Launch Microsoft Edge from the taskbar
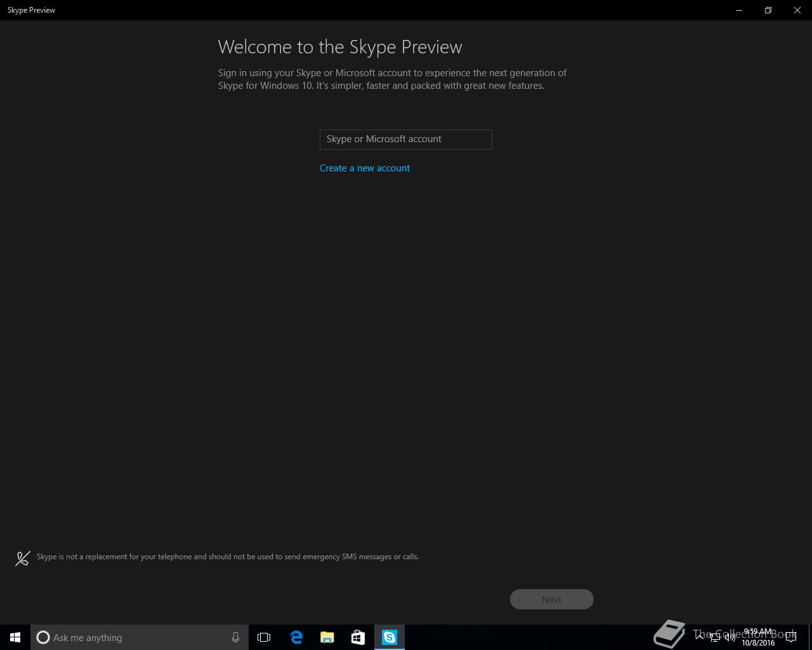 coord(296,637)
